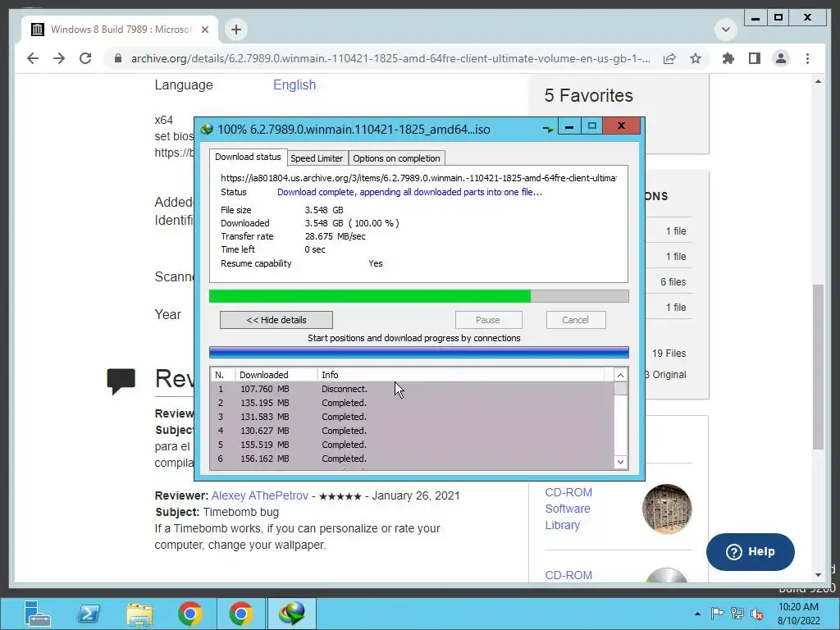Click the connections list scroll up arrow
Screen dimensions: 840x630
(x=620, y=375)
